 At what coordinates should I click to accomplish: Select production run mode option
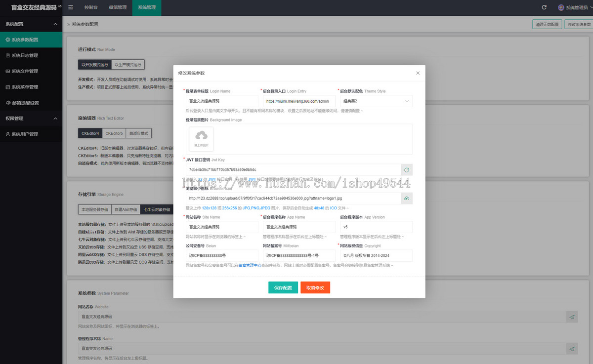point(128,65)
